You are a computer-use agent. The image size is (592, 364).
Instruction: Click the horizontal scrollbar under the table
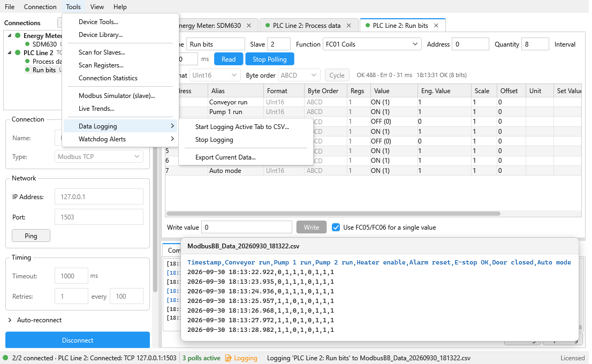tap(334, 214)
